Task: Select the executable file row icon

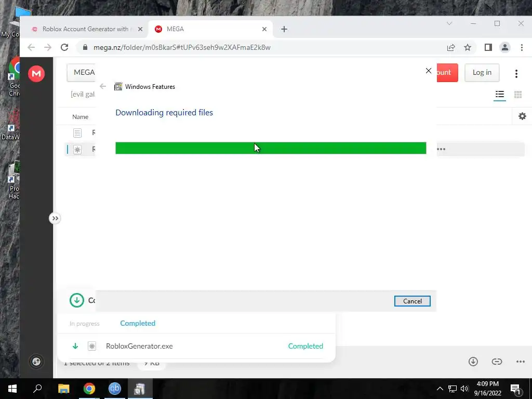Action: [x=77, y=149]
